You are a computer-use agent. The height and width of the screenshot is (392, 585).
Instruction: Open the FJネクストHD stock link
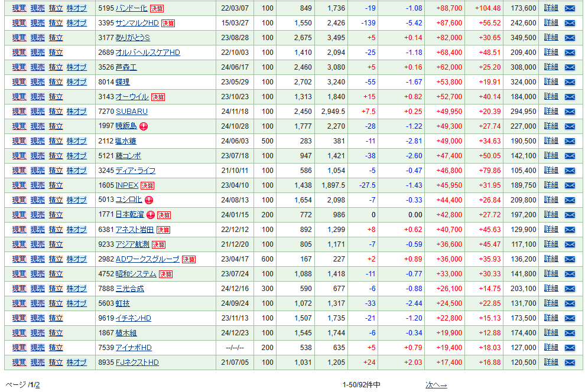[137, 362]
